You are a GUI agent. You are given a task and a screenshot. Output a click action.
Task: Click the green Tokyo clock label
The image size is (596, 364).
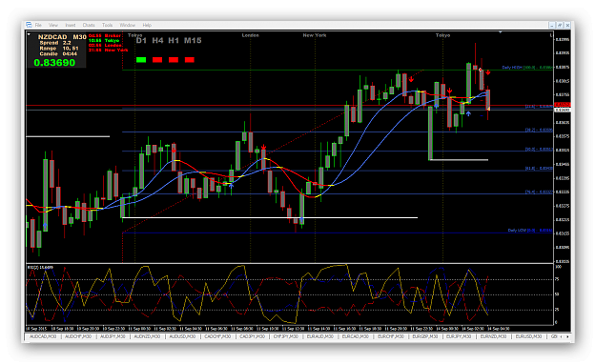(104, 40)
